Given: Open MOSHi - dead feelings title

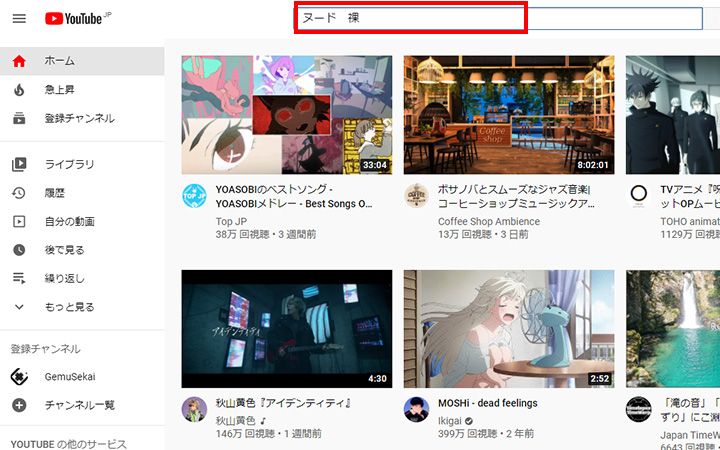Looking at the screenshot, I should point(488,403).
